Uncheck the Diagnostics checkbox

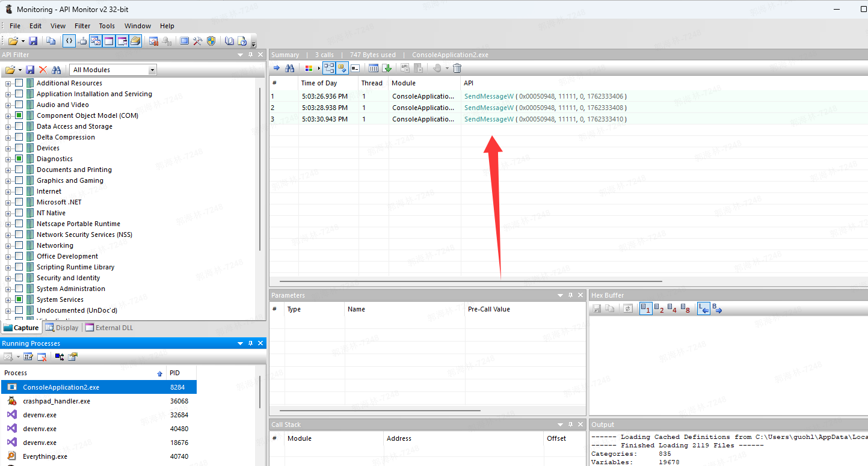coord(19,159)
